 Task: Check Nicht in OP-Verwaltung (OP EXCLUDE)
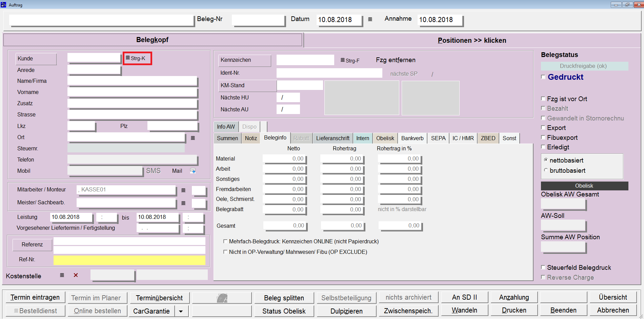(x=225, y=252)
